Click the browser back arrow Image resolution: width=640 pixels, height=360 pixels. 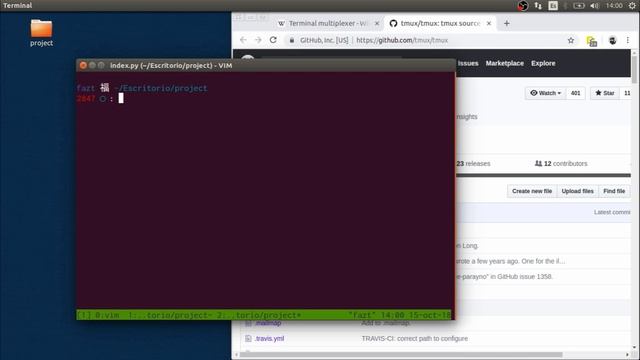[243, 40]
